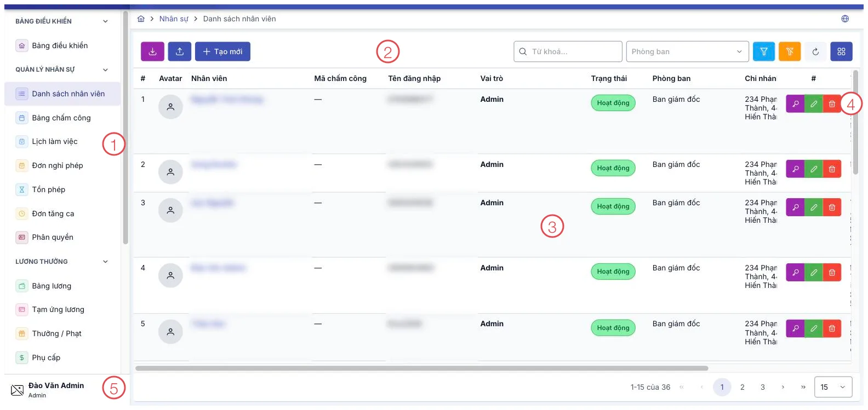Click the red delete trash in row 1
The width and height of the screenshot is (868, 410).
click(832, 103)
